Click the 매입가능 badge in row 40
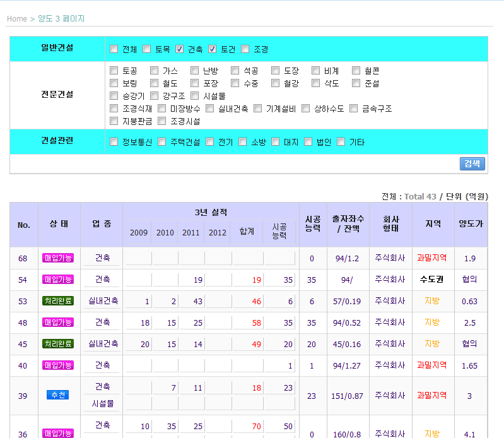This screenshot has height=438, width=504. (58, 365)
